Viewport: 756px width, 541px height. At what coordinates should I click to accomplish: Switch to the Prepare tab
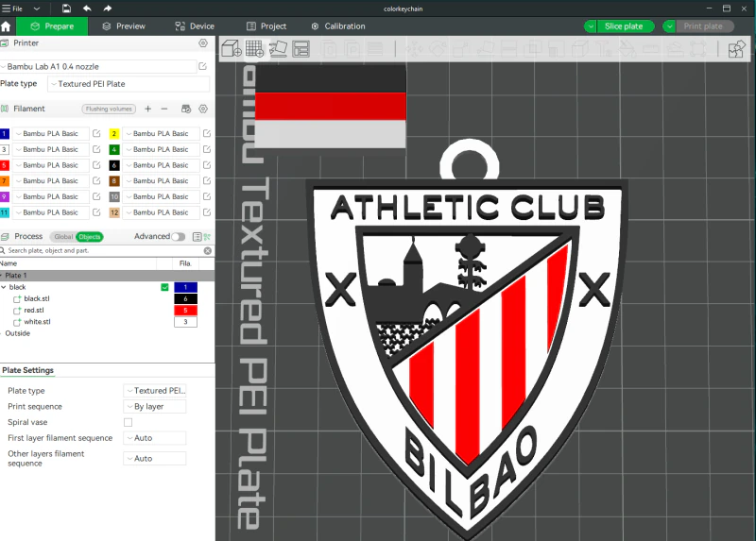(52, 26)
